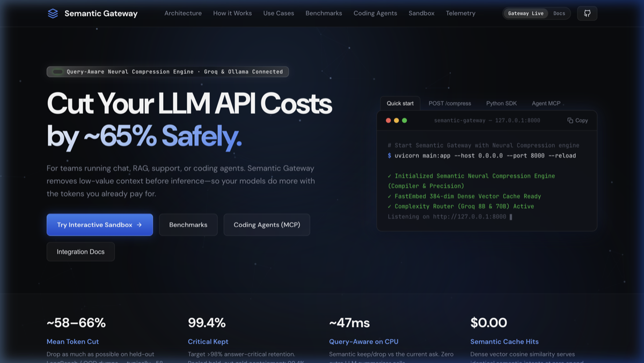Screen dimensions: 644x363
Task: Switch to POST /compress tab
Action: [450, 103]
